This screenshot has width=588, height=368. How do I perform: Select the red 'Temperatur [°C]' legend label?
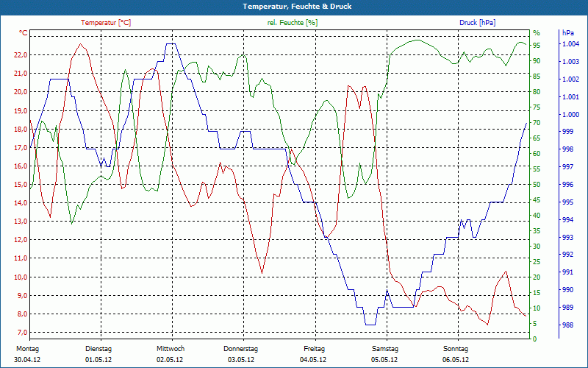pyautogui.click(x=106, y=23)
